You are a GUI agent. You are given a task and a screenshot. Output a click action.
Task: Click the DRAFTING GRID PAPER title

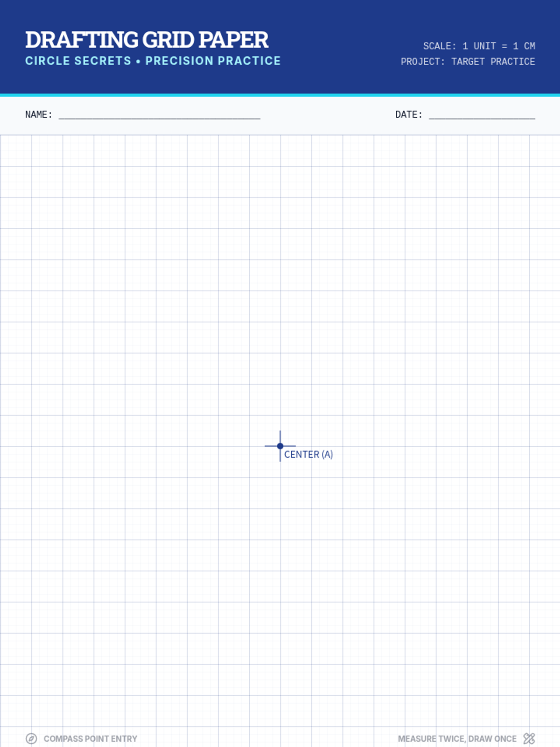pos(147,40)
